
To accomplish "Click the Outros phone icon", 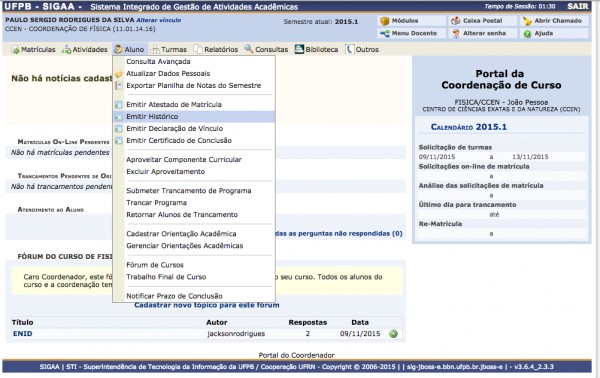I will pyautogui.click(x=349, y=49).
